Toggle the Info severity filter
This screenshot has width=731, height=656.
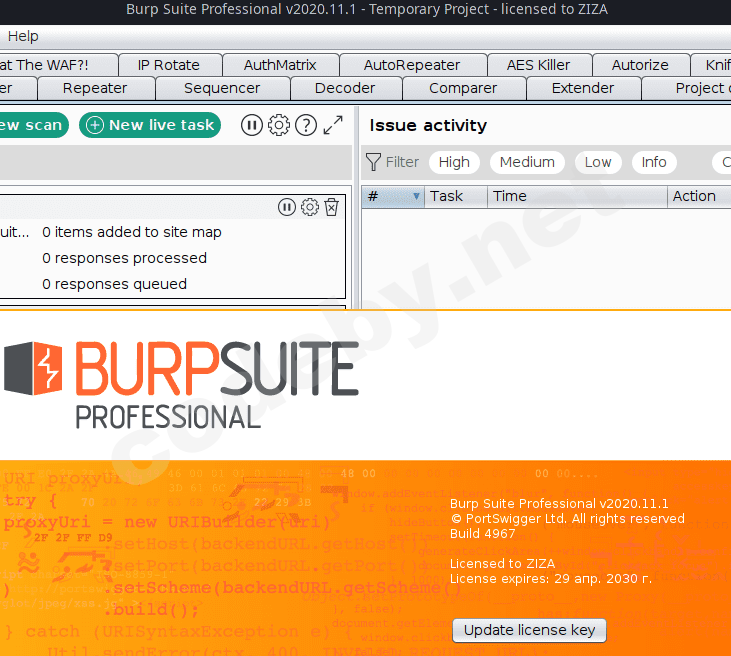point(654,162)
